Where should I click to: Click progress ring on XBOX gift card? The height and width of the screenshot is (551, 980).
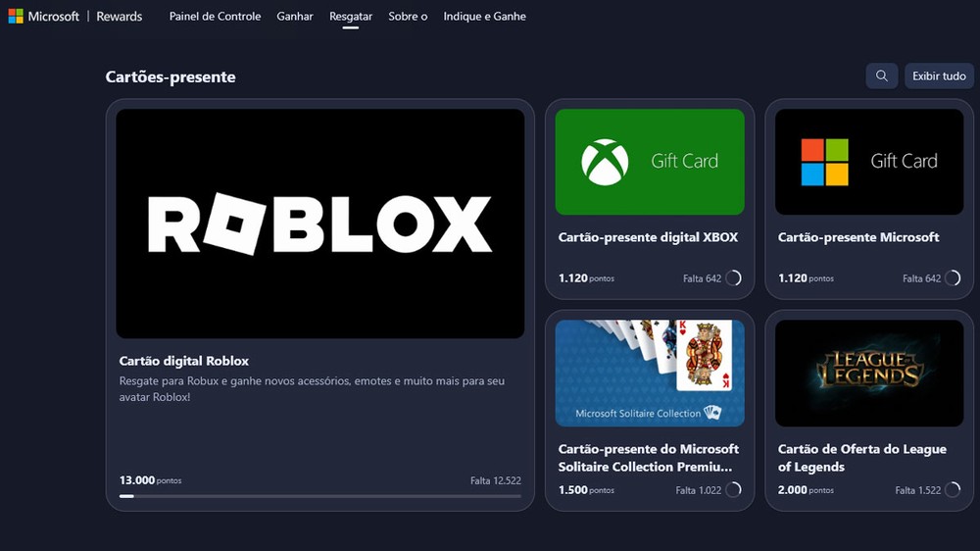[x=734, y=277]
